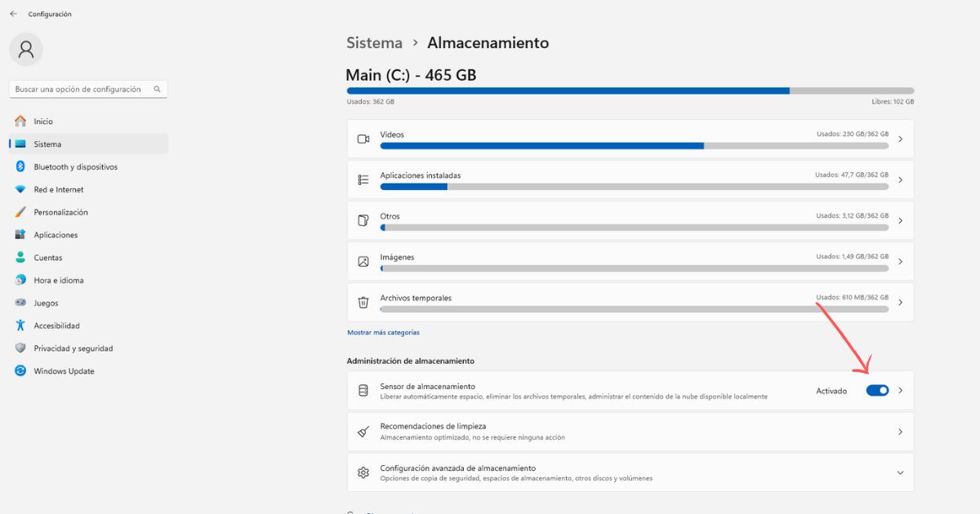The image size is (980, 514).
Task: Open the user profile avatar icon
Action: click(26, 50)
